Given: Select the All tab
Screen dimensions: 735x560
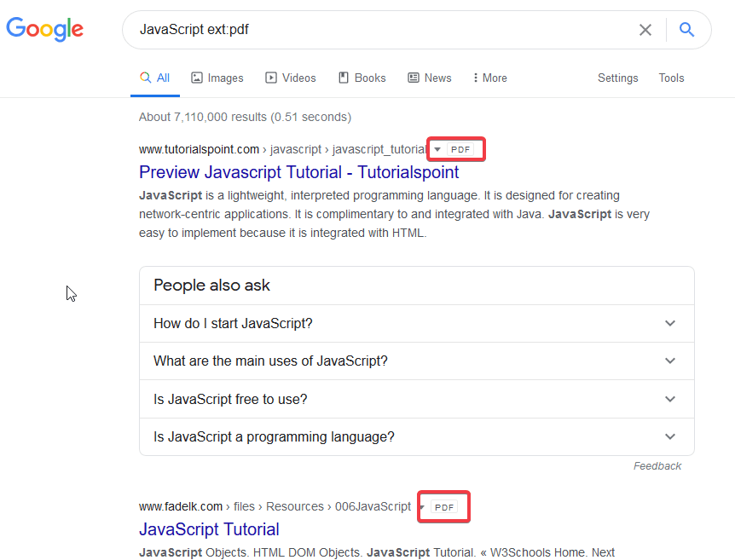Looking at the screenshot, I should [155, 78].
